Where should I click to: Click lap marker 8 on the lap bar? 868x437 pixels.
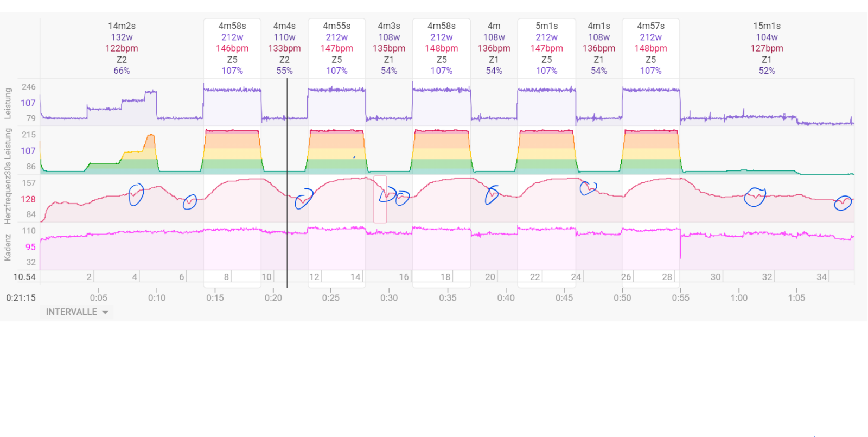coord(227,277)
